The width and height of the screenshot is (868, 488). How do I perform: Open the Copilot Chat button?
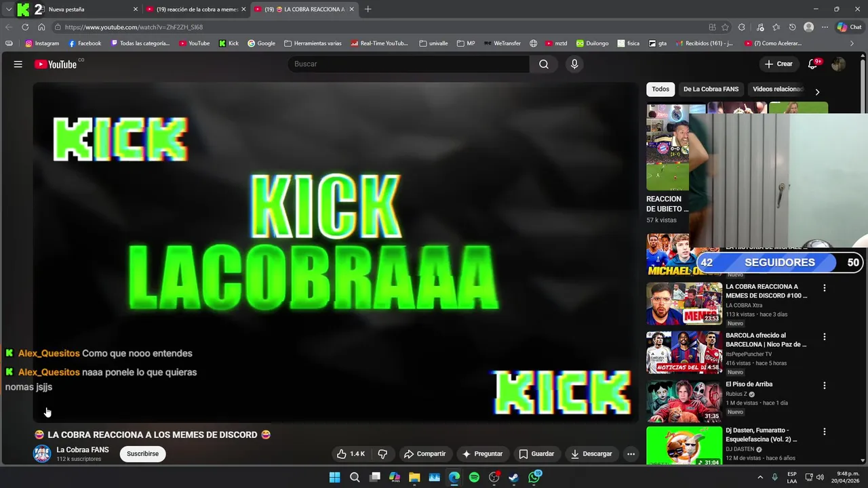[850, 27]
